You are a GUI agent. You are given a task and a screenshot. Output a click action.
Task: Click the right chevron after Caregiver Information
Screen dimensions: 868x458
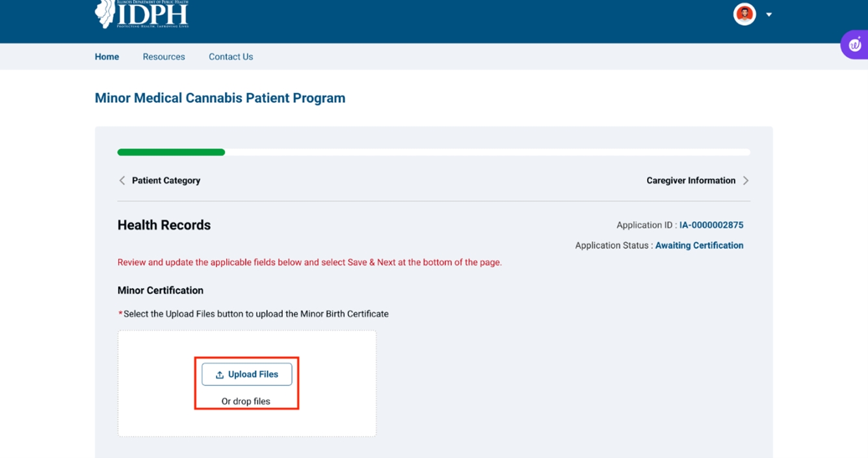(746, 180)
